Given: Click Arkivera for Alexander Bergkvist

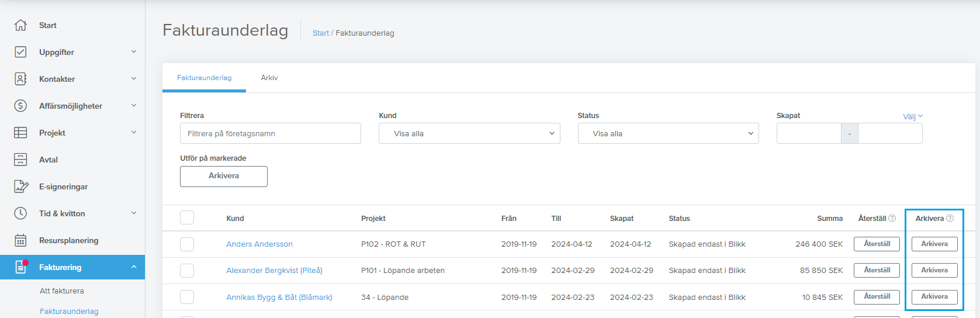Looking at the screenshot, I should pos(934,270).
